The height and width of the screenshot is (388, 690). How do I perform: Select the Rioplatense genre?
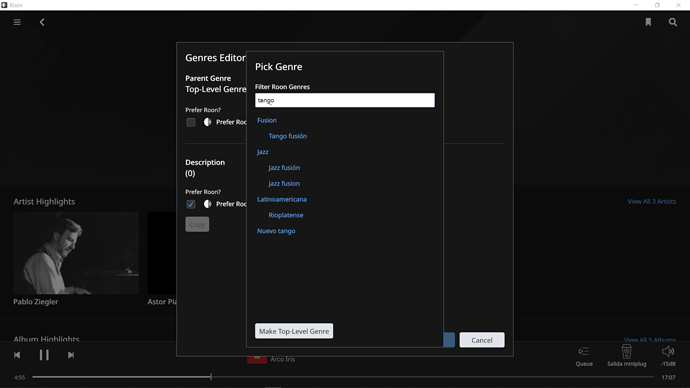tap(286, 215)
